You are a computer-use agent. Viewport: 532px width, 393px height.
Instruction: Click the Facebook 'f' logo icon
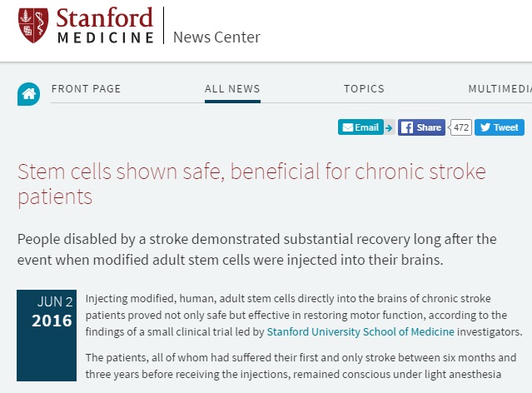click(406, 127)
